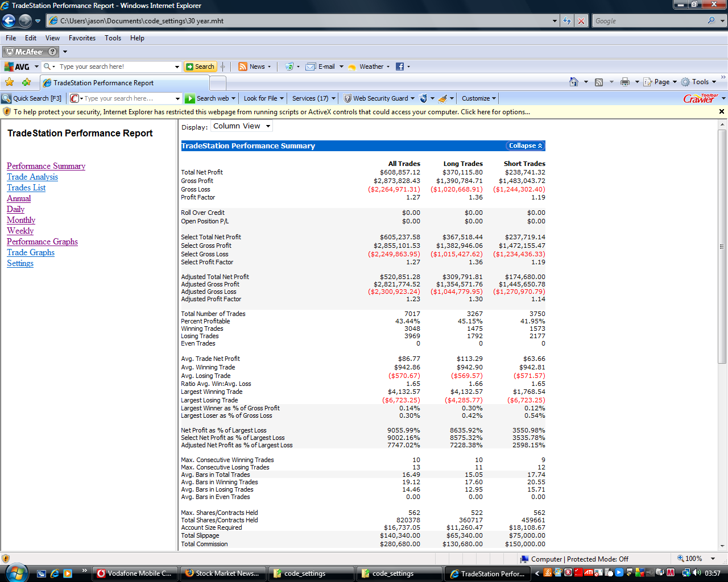Click the volume speaker tray icon
This screenshot has width=728, height=582.
point(697,573)
